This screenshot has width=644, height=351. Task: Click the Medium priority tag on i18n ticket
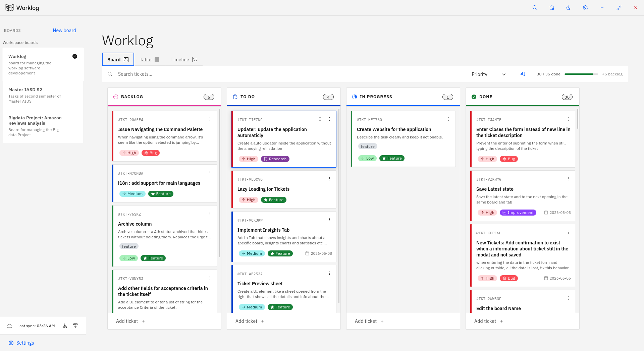[132, 194]
